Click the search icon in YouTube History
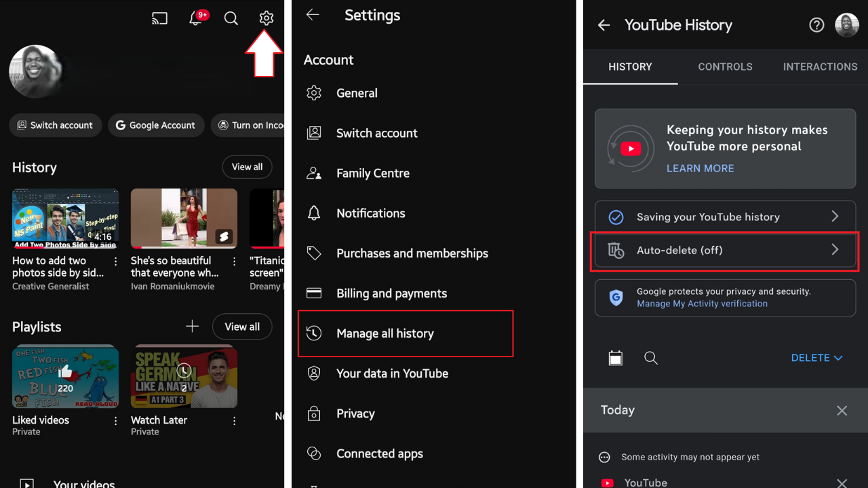 [651, 358]
